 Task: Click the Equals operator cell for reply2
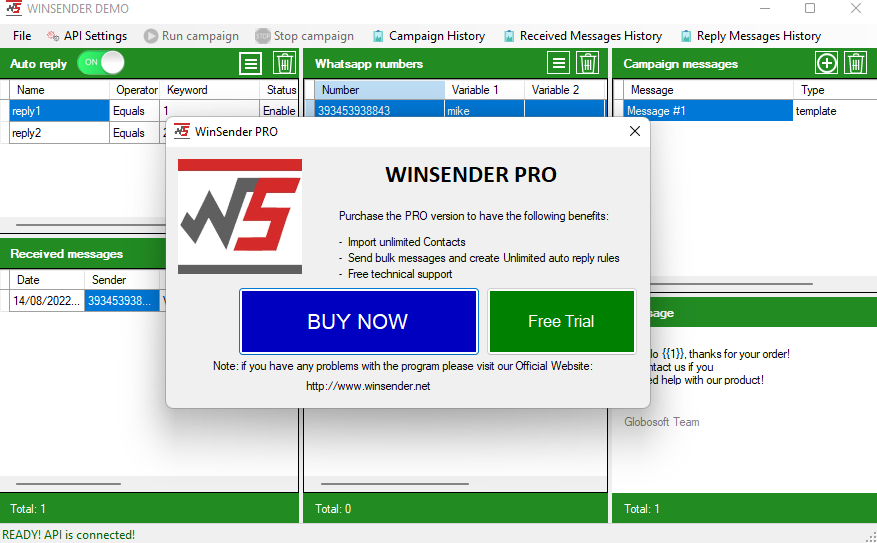tap(135, 133)
